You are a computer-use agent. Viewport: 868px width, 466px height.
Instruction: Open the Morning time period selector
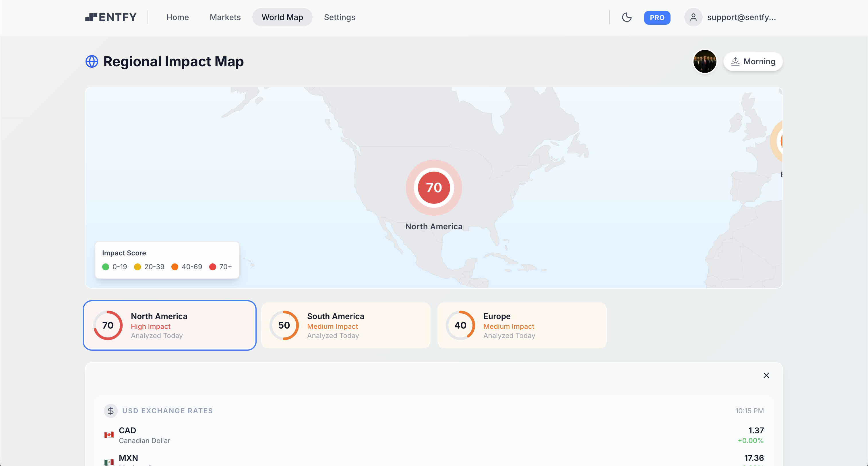[x=753, y=61]
